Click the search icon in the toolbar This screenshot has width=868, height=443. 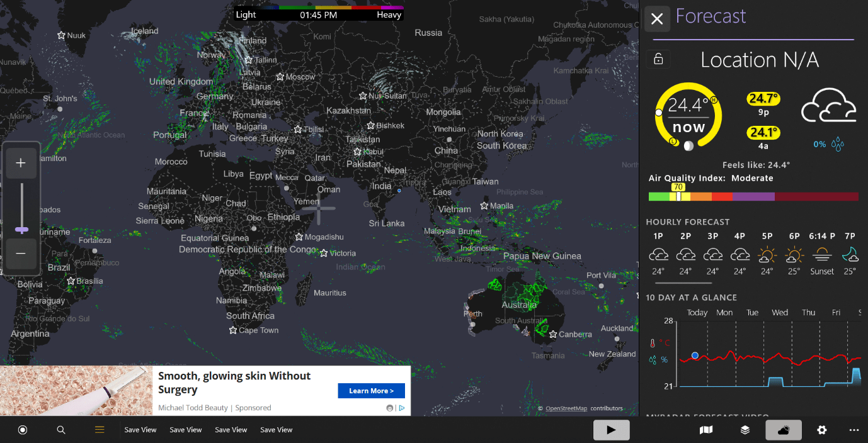click(60, 430)
